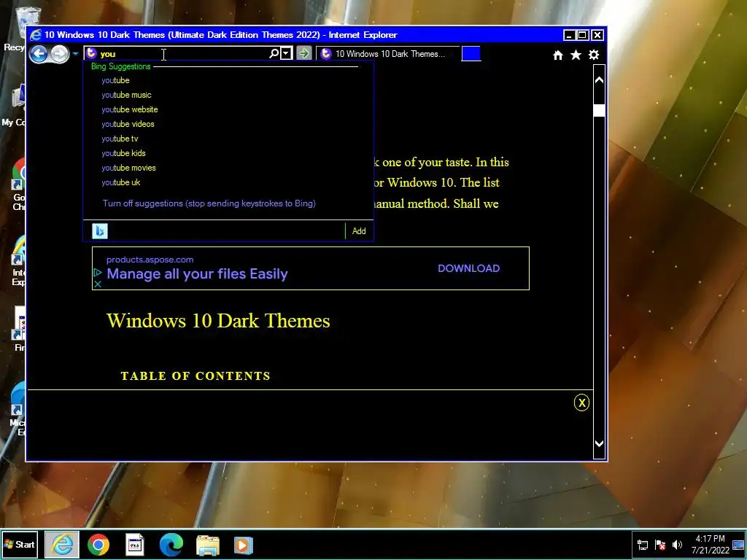
Task: Launch Microsoft Edge from the taskbar
Action: pos(171,545)
